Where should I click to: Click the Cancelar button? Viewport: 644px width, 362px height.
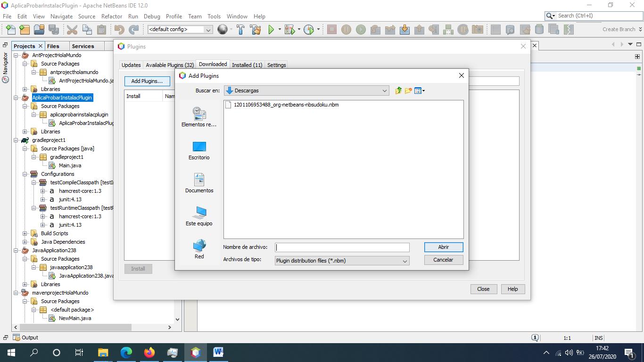(444, 260)
